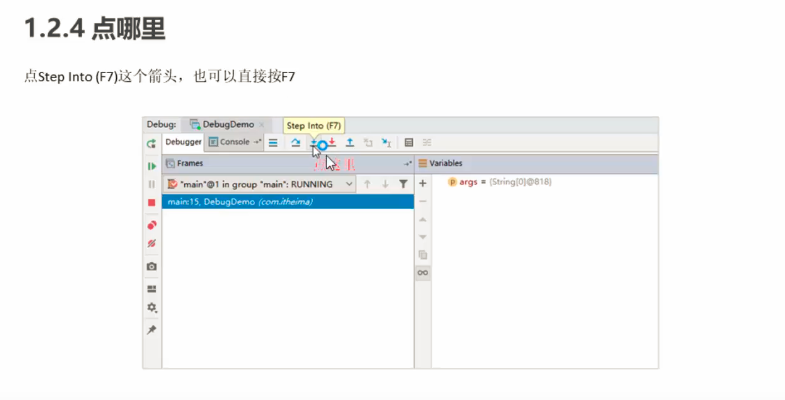Toggle the Pin Tab pushpin
785x400 pixels.
(x=151, y=330)
